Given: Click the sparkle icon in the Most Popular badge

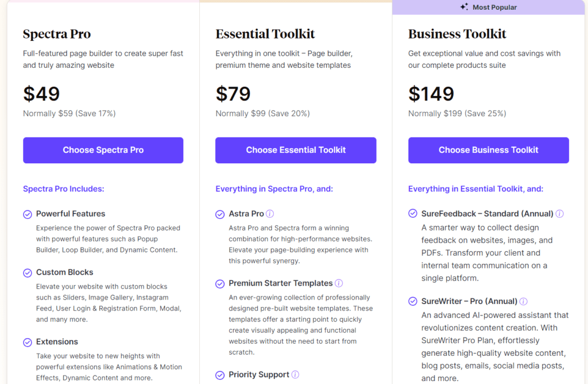Looking at the screenshot, I should click(463, 7).
